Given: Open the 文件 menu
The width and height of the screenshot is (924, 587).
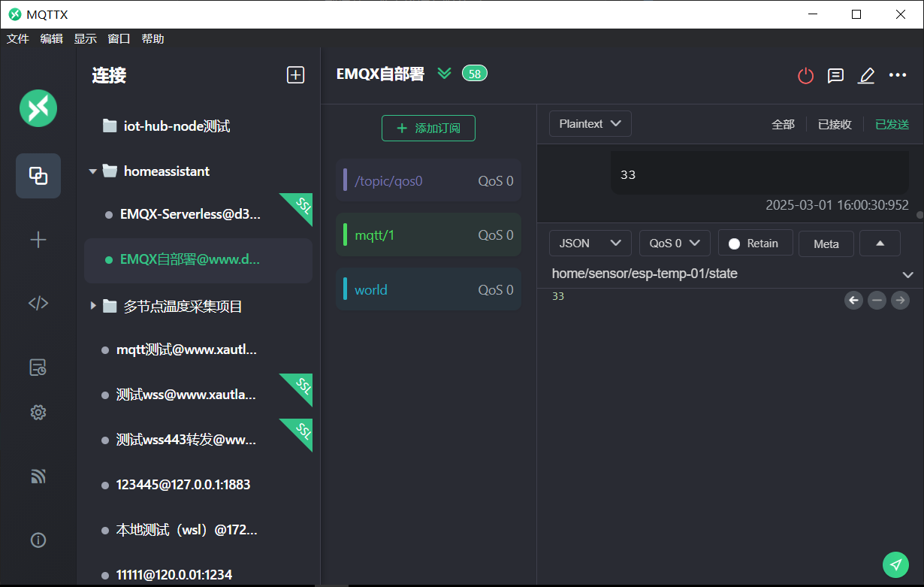Looking at the screenshot, I should point(18,39).
